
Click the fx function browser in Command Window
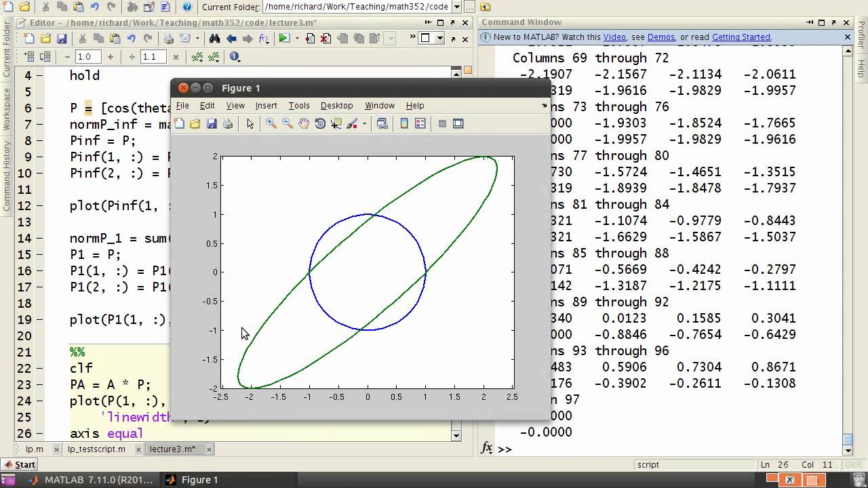tap(487, 448)
